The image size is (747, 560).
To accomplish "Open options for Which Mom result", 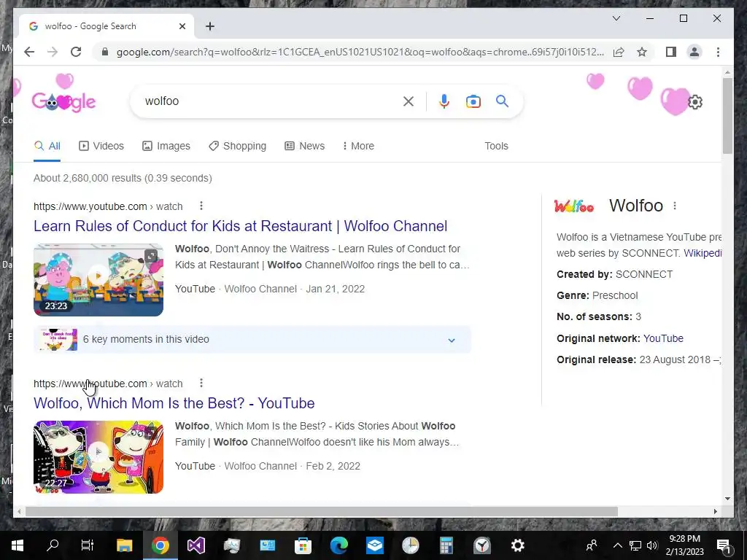I will 201,383.
